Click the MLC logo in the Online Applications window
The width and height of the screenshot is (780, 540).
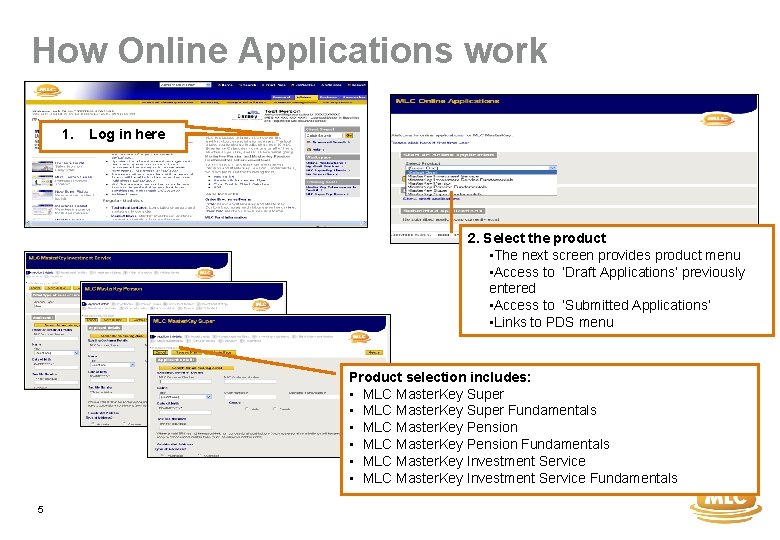pyautogui.click(x=717, y=119)
